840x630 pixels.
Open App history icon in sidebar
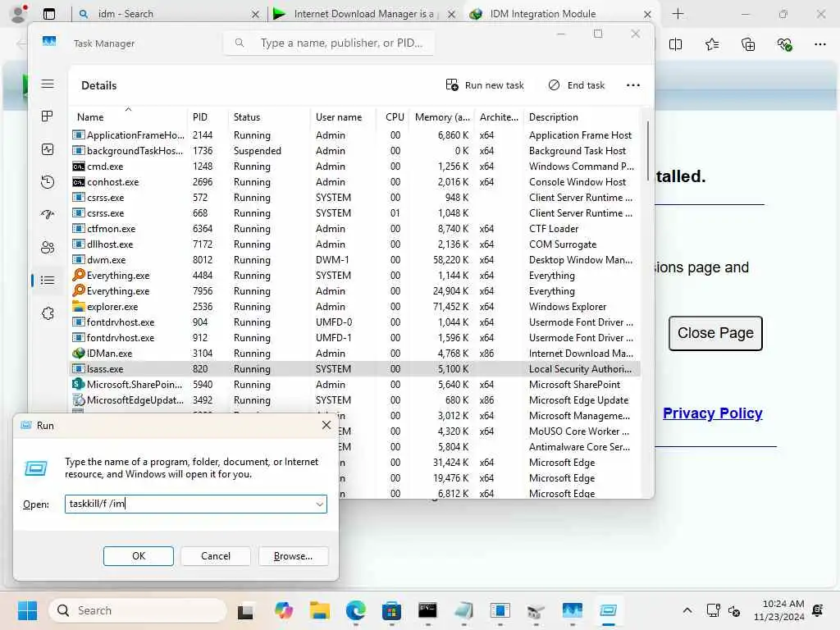[x=47, y=182]
